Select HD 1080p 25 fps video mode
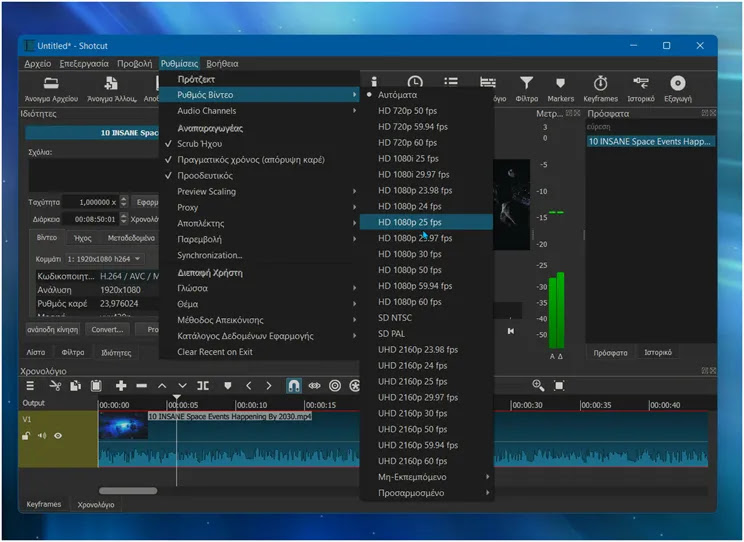Screen dimensions: 744x542 pos(427,222)
